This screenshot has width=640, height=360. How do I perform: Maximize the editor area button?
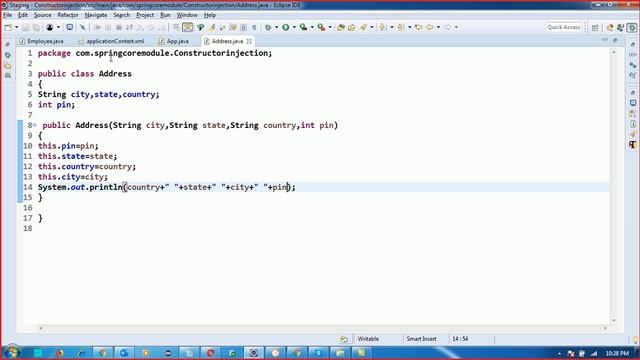[615, 40]
